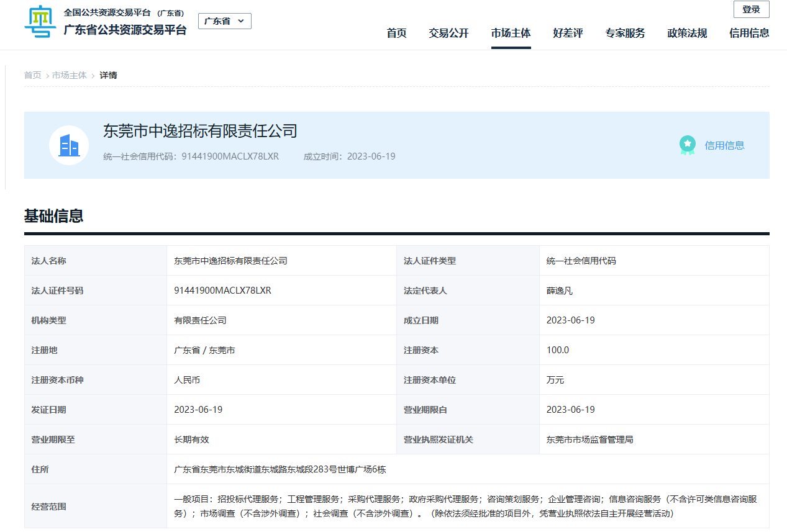Go to 首页 in navigation bar
The height and width of the screenshot is (532, 787).
coord(396,34)
